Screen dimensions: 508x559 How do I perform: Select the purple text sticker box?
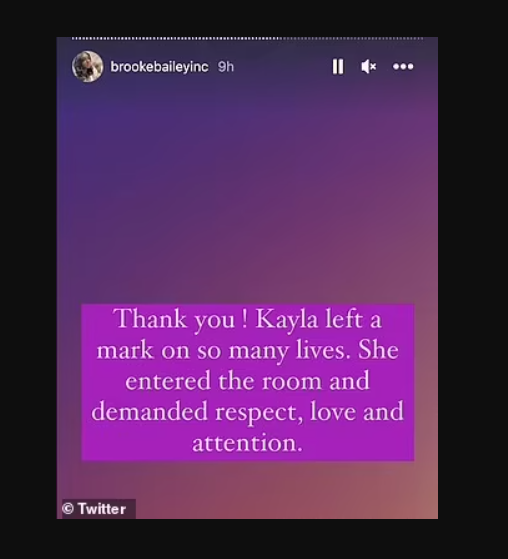pos(248,383)
